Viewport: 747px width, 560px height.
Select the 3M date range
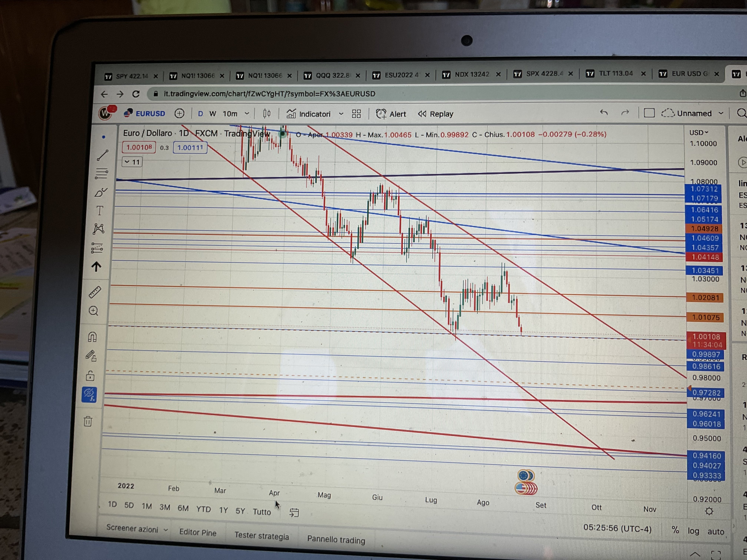[x=165, y=507]
